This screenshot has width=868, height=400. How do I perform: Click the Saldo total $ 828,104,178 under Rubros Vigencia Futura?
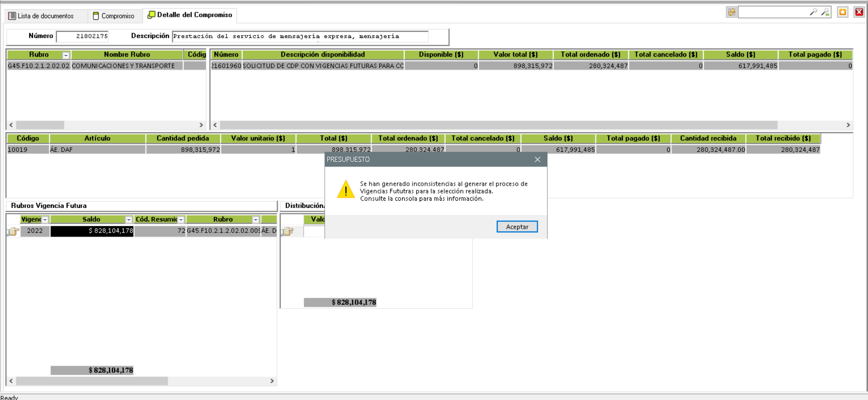pyautogui.click(x=92, y=370)
